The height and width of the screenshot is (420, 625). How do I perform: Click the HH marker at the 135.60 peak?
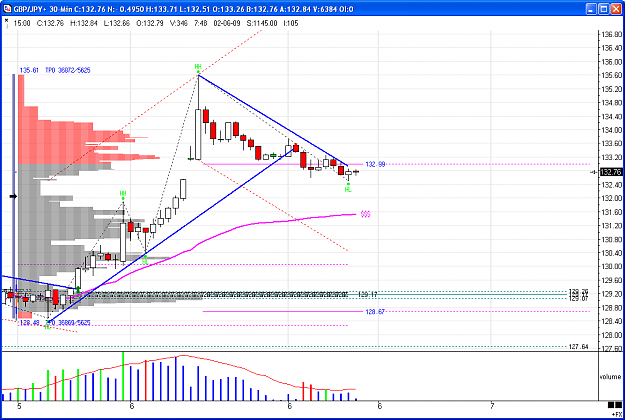pos(198,67)
